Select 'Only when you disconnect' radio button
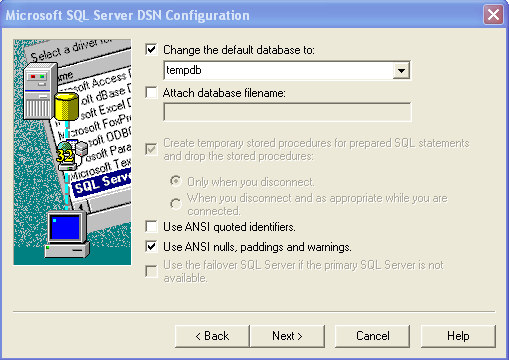Screen dimensions: 509x360 (176, 181)
